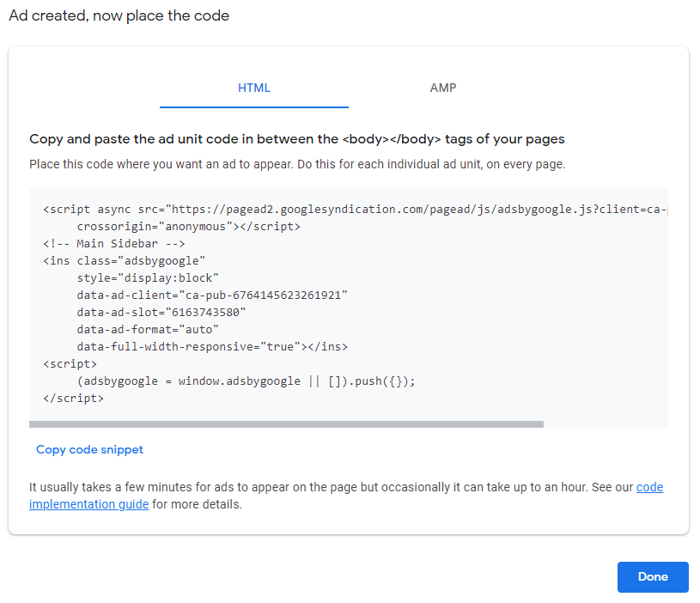Click the horizontal scrollbar under the code
700x603 pixels.
[286, 424]
